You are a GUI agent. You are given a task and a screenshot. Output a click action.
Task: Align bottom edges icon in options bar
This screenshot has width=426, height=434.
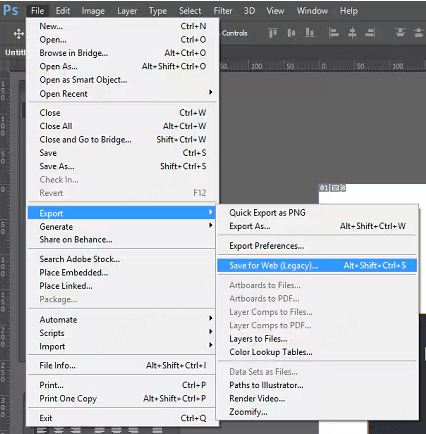[310, 33]
